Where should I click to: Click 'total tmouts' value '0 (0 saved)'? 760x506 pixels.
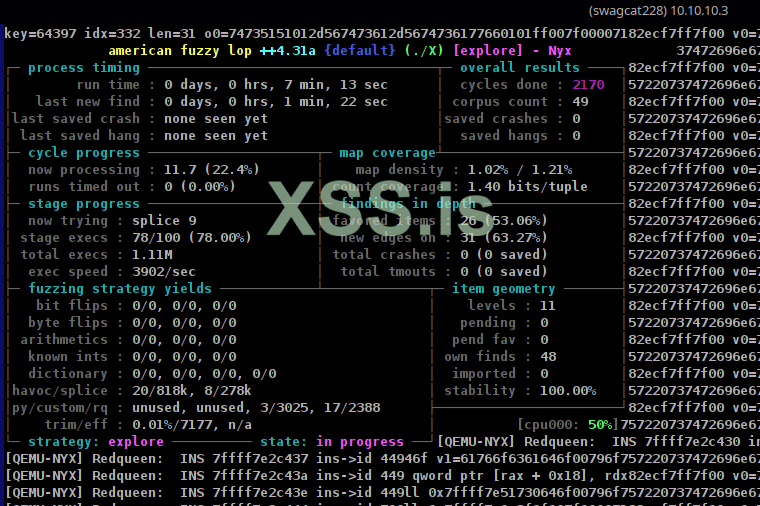point(504,271)
